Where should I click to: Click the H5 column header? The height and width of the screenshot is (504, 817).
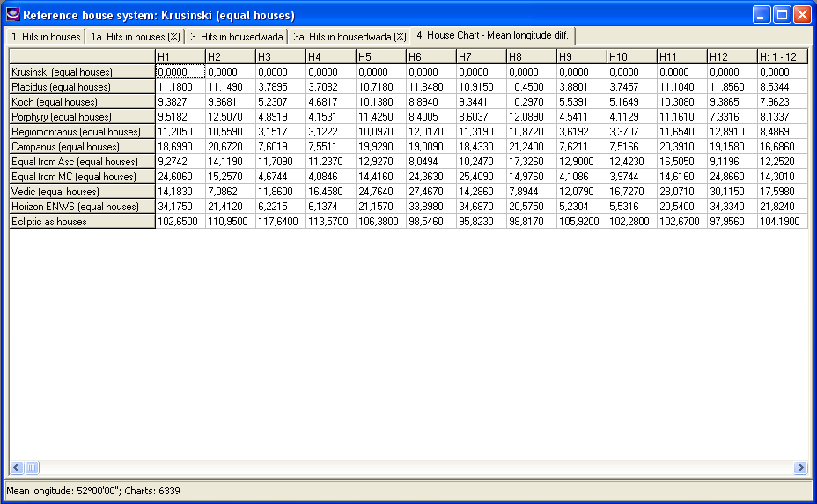click(x=381, y=56)
